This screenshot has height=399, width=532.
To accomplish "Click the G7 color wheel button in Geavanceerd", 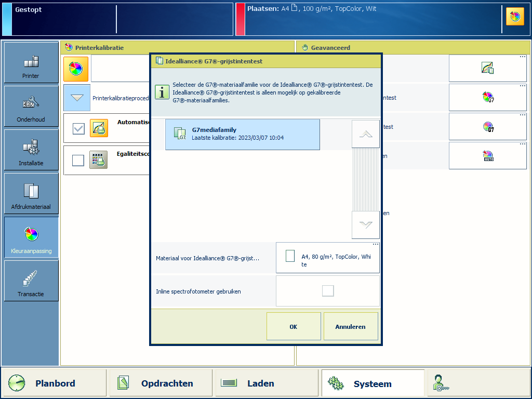I will 487,97.
